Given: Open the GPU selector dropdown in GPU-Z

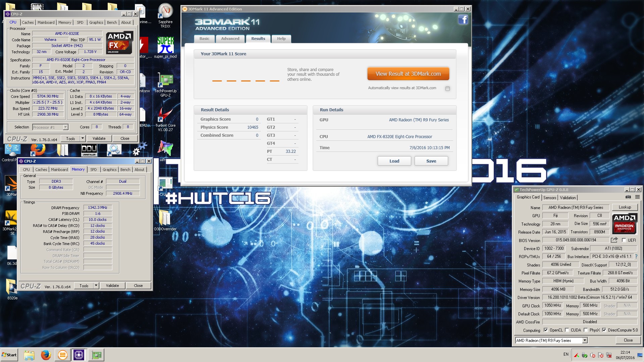Looking at the screenshot, I should coord(585,340).
